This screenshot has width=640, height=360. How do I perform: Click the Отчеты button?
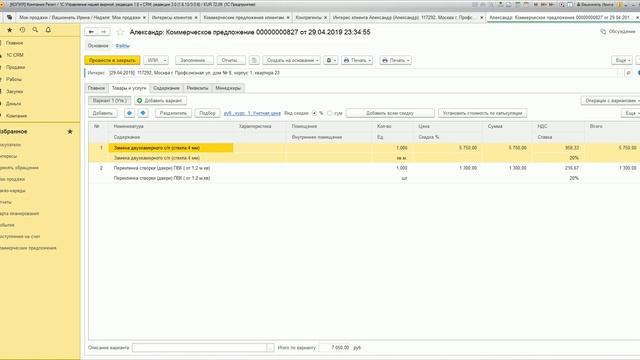point(231,60)
